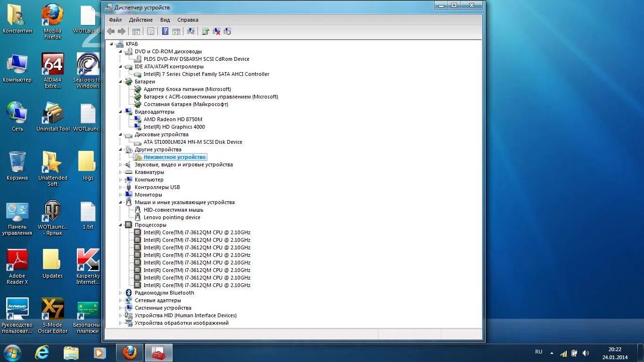
Task: Select ATA ST1000LM024 HN-M SCSI Disk Device
Action: point(193,142)
